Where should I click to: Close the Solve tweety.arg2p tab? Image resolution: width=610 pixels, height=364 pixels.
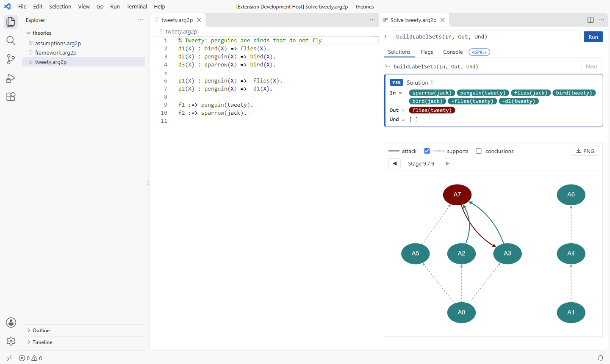(442, 20)
